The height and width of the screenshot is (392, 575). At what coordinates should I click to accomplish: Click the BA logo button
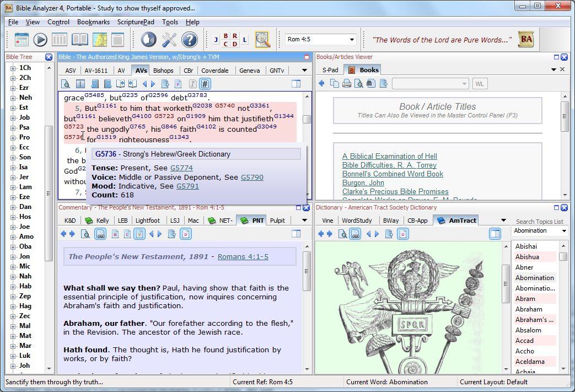526,39
